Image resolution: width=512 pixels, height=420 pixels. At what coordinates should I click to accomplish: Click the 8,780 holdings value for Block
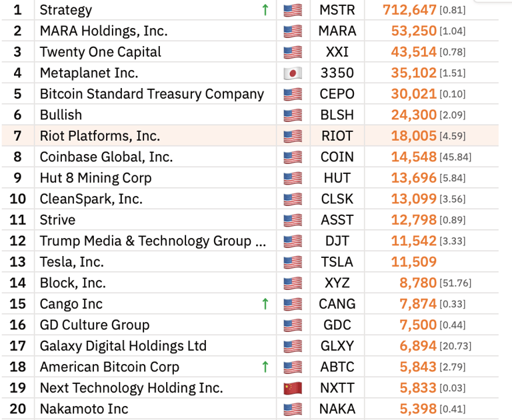(418, 283)
